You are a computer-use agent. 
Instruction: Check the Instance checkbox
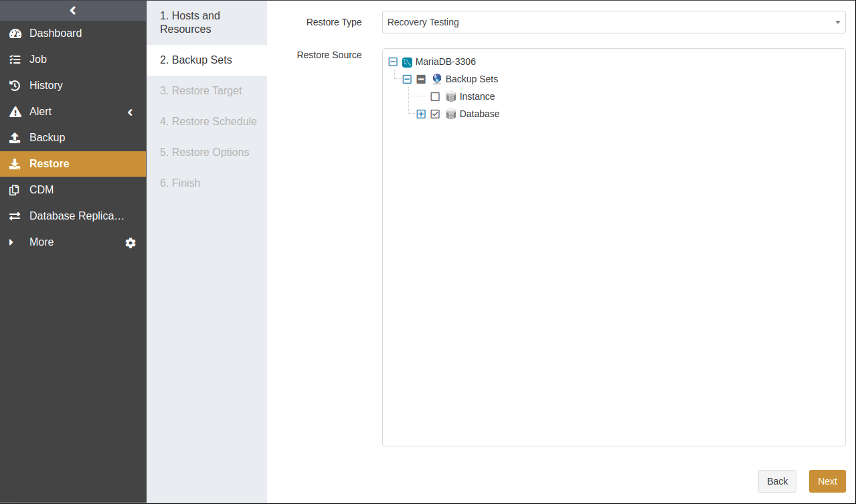[x=435, y=96]
